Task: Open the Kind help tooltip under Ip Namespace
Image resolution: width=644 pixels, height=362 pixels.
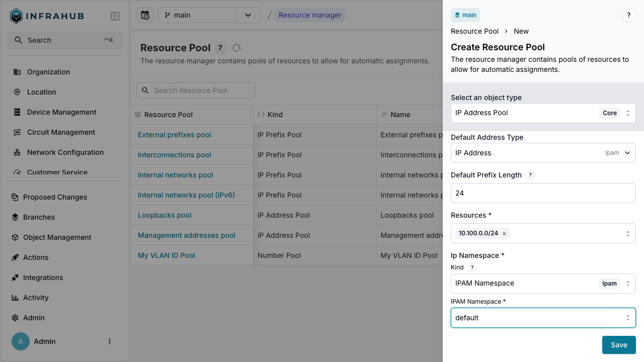Action: 471,267
